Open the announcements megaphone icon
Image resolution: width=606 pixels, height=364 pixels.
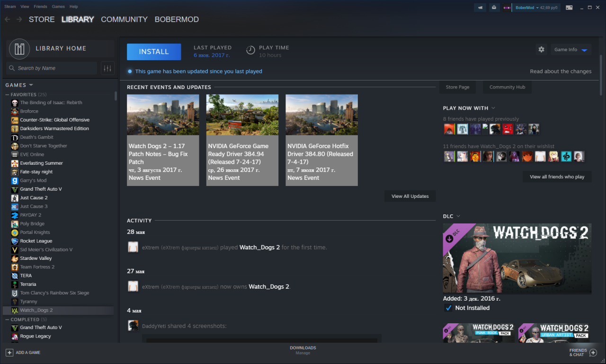pyautogui.click(x=480, y=8)
